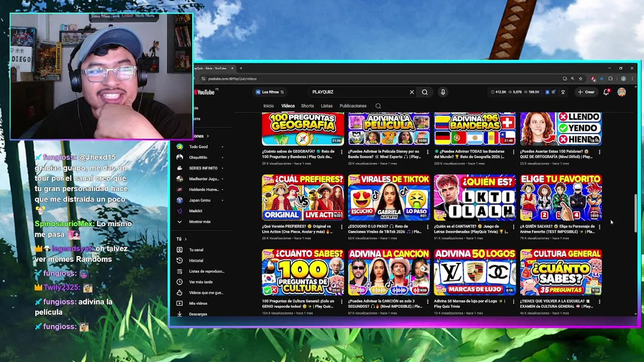Image resolution: width=644 pixels, height=362 pixels.
Task: Switch to Shorts tab
Action: point(307,106)
